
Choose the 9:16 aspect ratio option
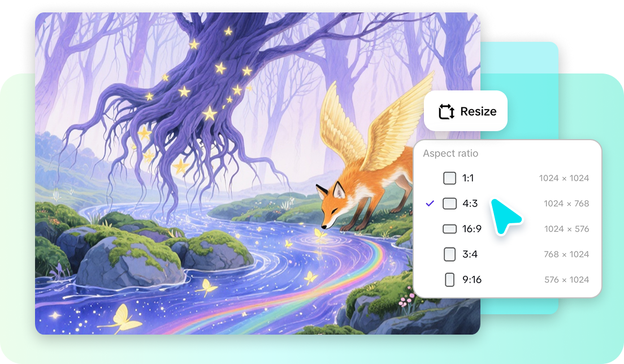(x=508, y=280)
